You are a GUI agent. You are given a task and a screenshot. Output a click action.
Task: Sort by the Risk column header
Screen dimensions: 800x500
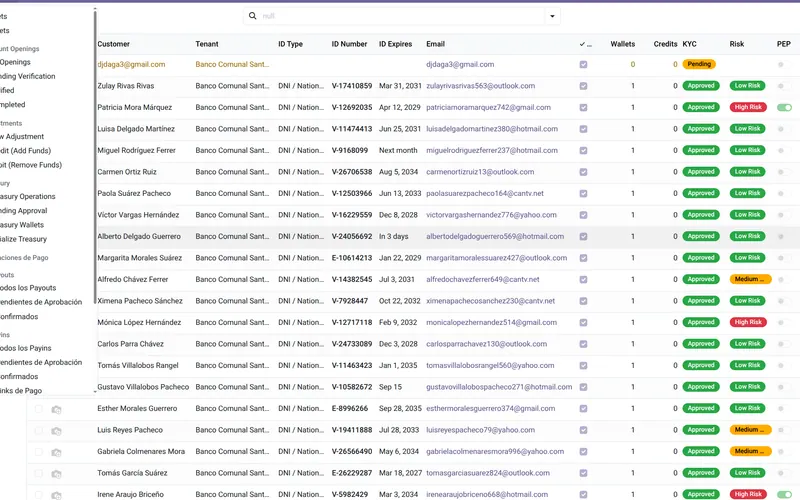tap(737, 44)
